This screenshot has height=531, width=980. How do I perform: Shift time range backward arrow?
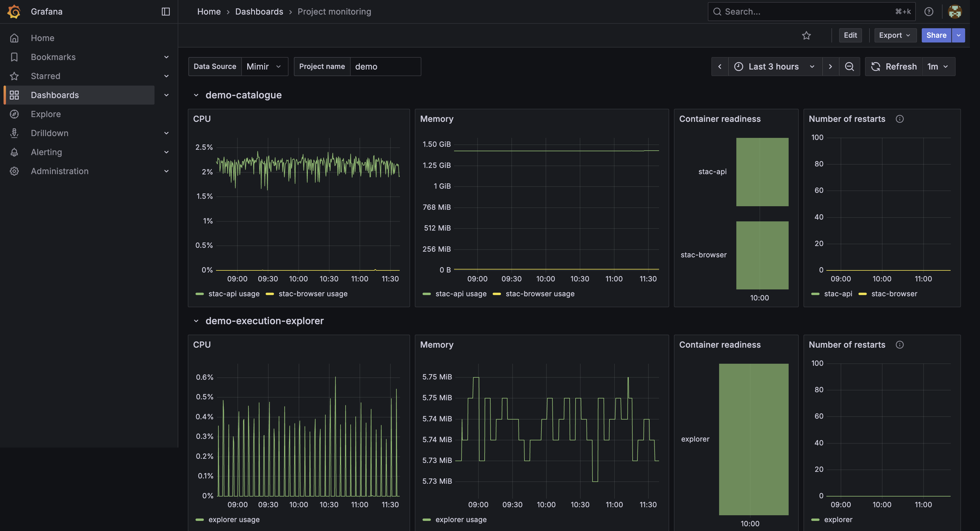719,67
